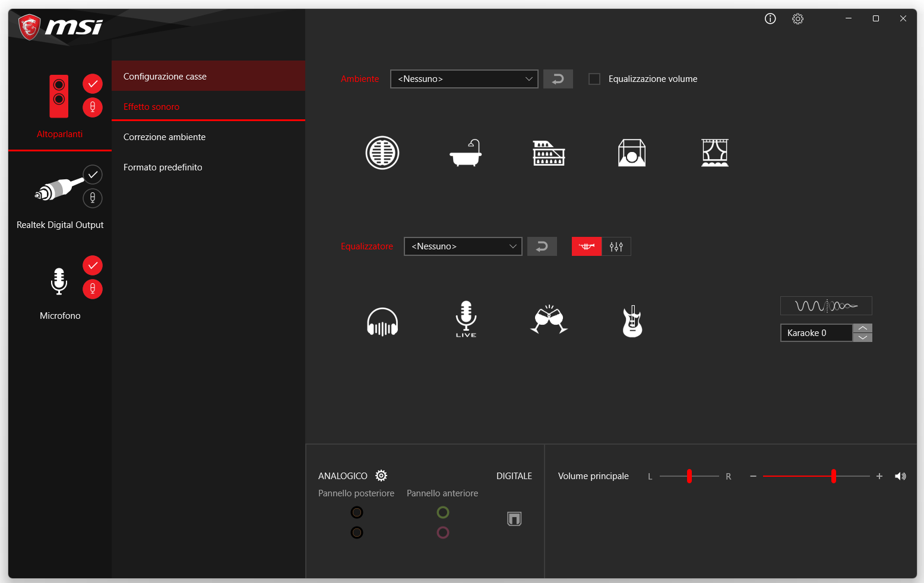Click the speaker mute icon by main volume
Viewport: 924px width, 583px height.
[900, 476]
